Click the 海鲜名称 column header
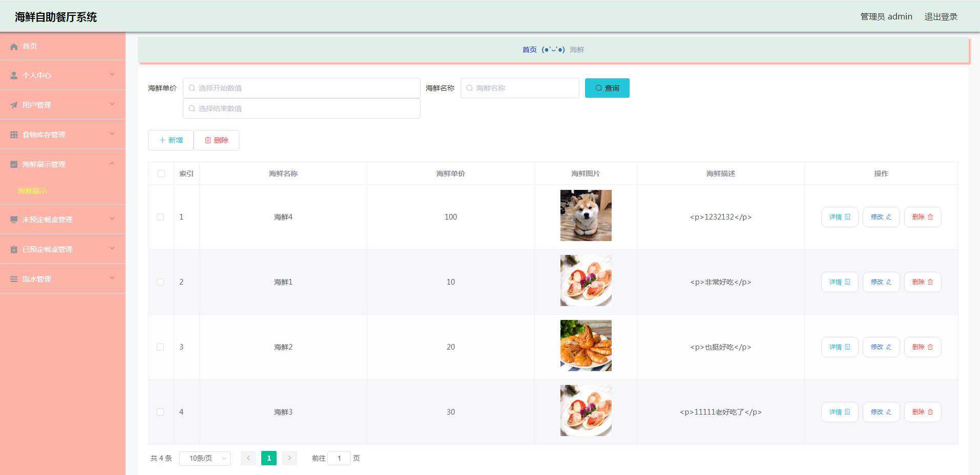980x475 pixels. [283, 174]
